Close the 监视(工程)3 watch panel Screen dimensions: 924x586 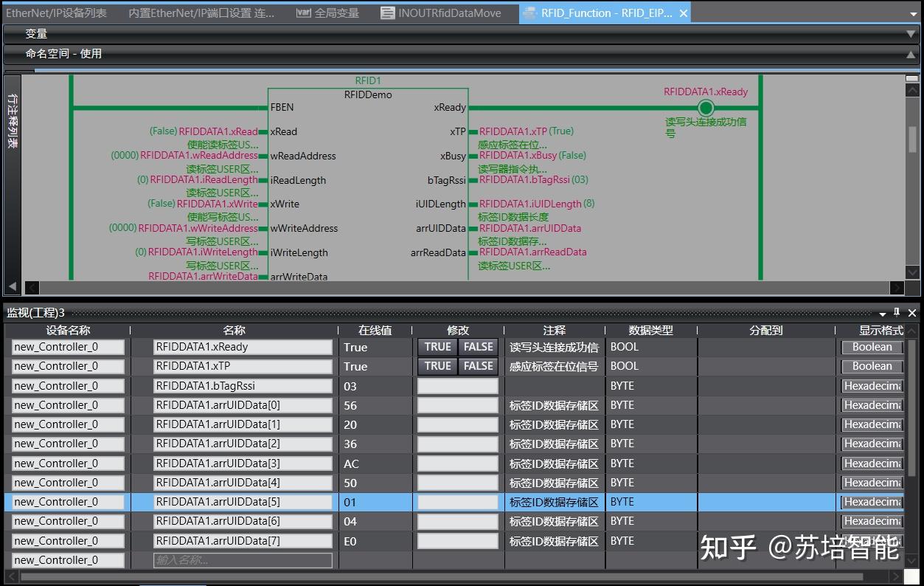[x=912, y=312]
